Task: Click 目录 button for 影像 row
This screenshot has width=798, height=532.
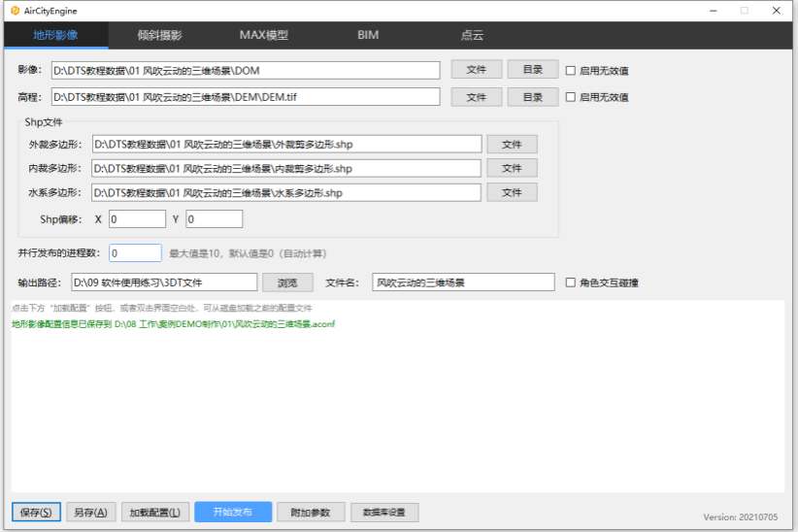Action: pyautogui.click(x=533, y=70)
